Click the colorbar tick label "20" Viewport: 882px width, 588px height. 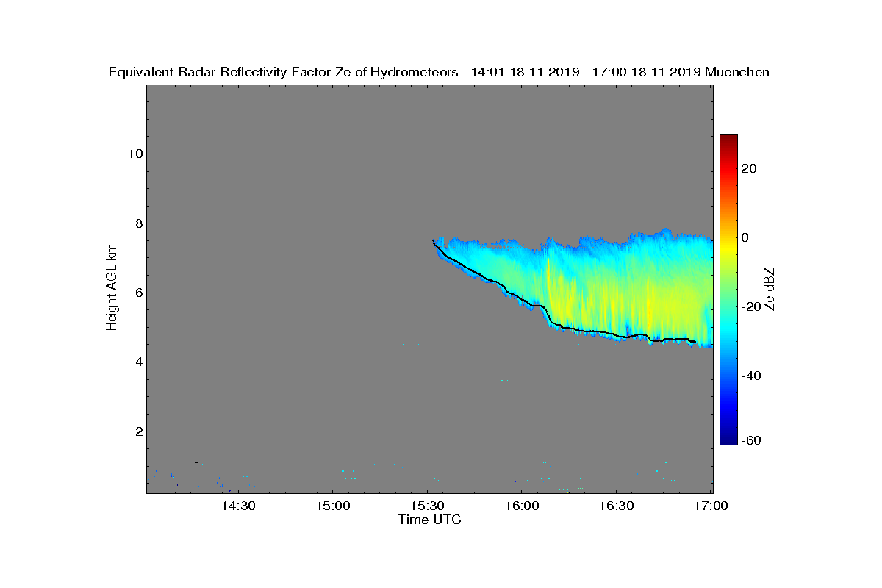point(750,168)
